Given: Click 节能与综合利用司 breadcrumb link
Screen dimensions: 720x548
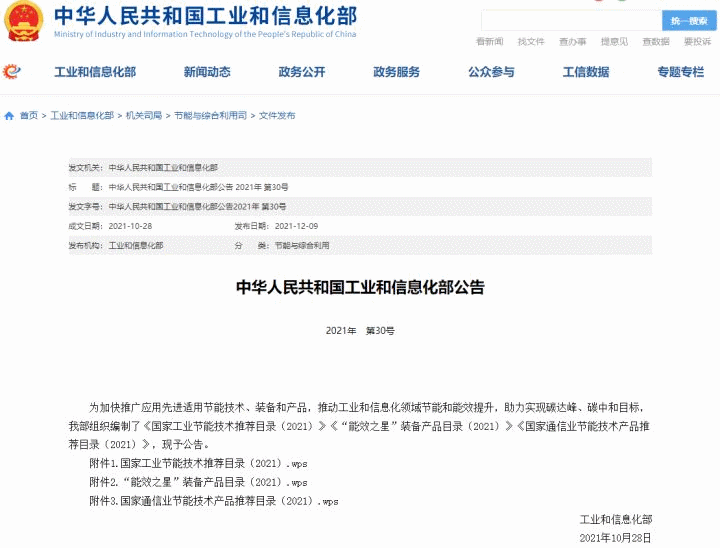Looking at the screenshot, I should 210,116.
